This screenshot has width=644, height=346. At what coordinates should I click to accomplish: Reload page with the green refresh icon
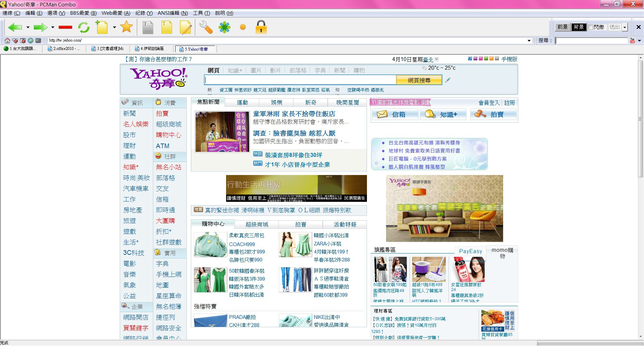click(x=84, y=27)
